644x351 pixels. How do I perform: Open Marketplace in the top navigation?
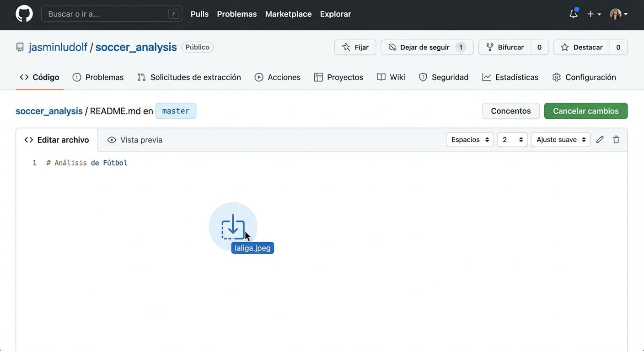288,14
